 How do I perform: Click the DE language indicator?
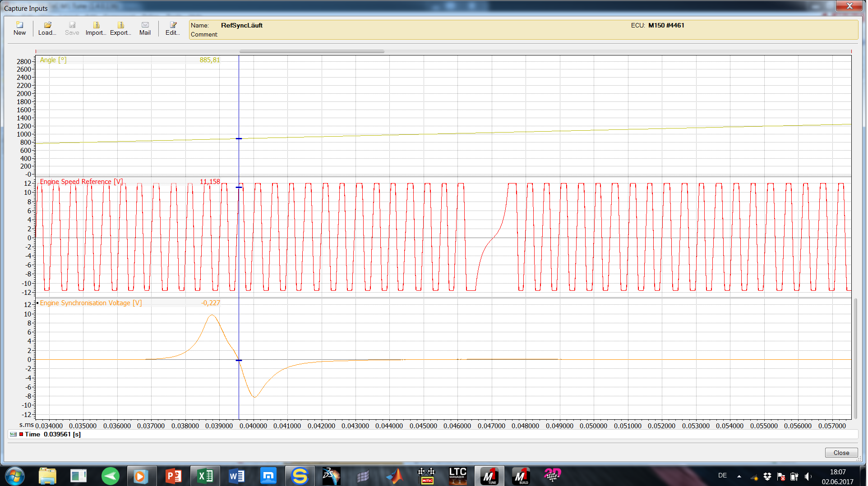(723, 476)
